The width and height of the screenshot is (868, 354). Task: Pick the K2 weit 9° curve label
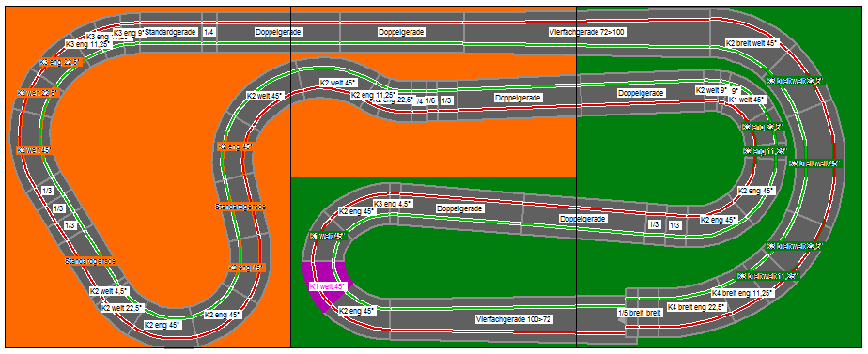tap(712, 89)
